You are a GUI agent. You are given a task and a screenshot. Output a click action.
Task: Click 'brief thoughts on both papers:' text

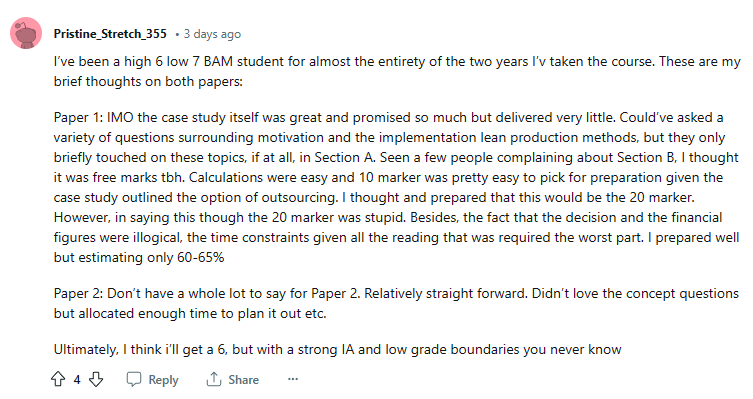click(148, 82)
